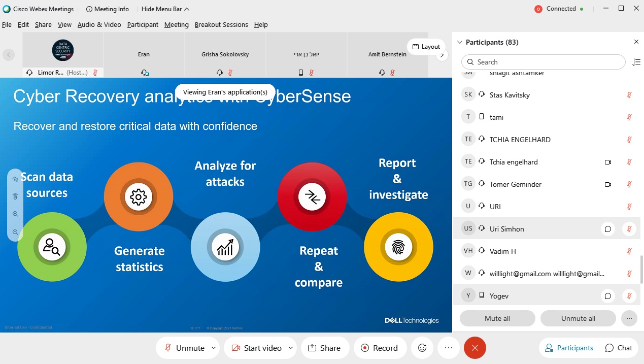Request remote control with the mouse icon
Screen dimensions: 644x364
(15, 196)
